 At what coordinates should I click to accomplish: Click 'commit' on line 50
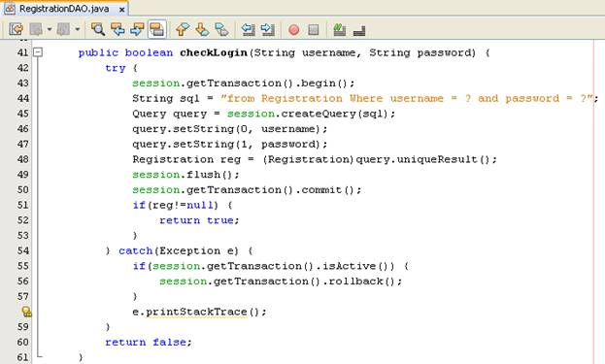321,189
